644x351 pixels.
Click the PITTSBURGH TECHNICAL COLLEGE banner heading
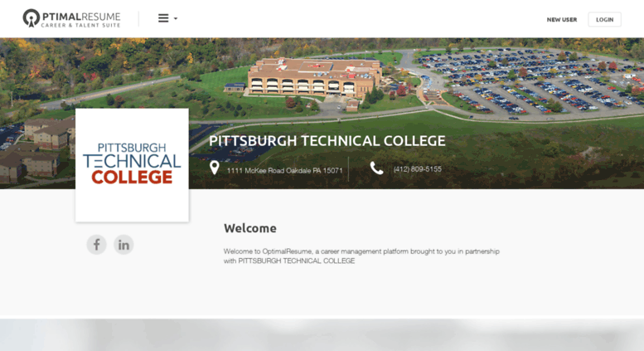pyautogui.click(x=327, y=141)
